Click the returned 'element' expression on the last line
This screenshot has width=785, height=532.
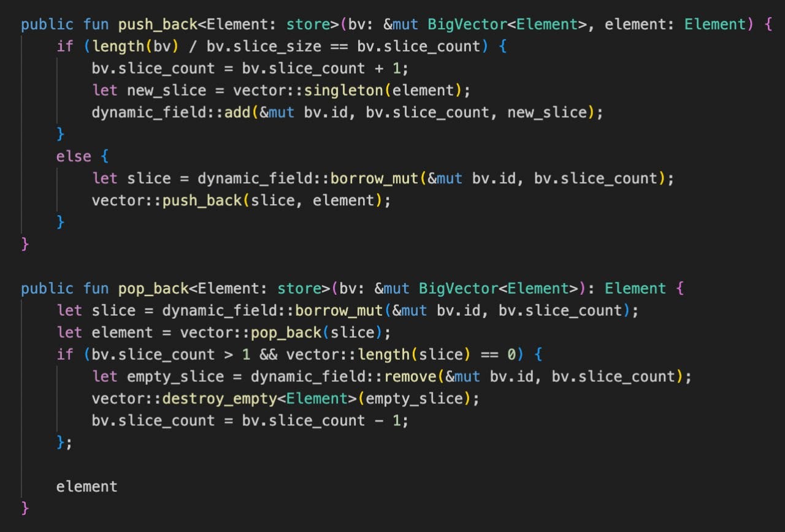point(86,487)
